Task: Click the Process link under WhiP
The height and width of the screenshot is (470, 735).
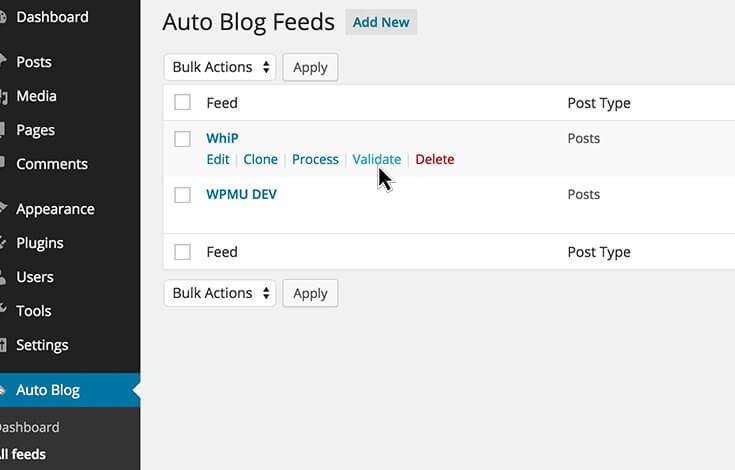Action: coord(315,159)
